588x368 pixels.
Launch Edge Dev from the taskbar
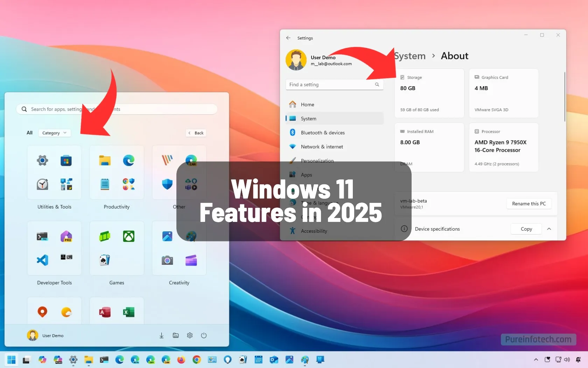150,360
